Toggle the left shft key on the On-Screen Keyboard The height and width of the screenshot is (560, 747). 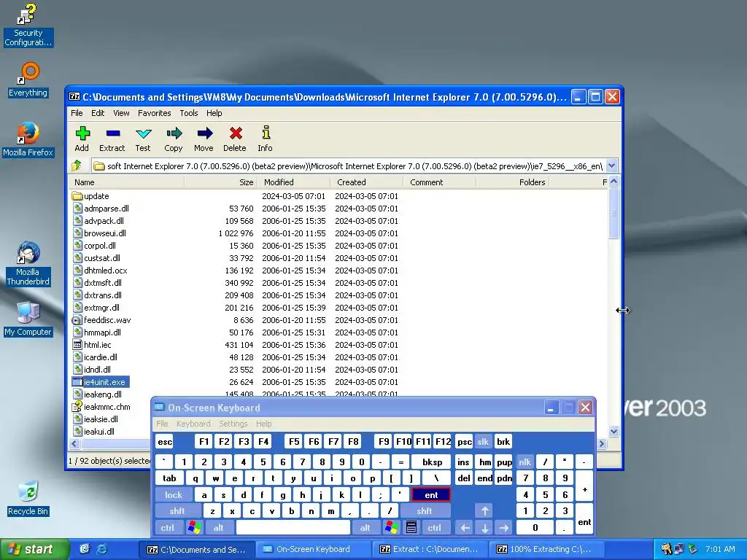point(177,511)
